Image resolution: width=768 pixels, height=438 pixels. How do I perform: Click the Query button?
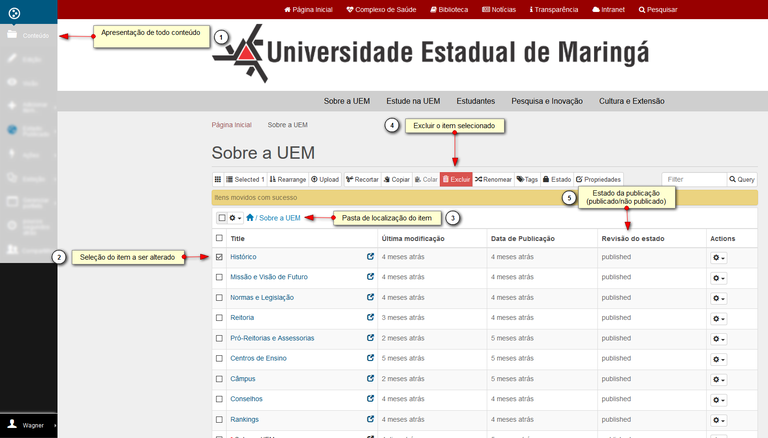[742, 179]
